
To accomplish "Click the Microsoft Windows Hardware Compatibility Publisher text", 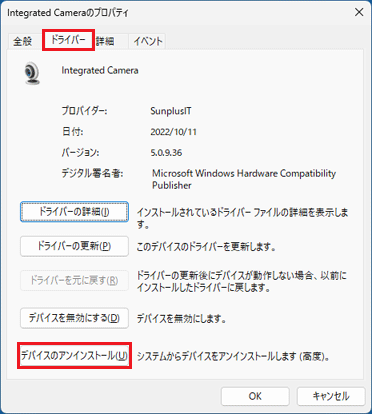I will (244, 179).
